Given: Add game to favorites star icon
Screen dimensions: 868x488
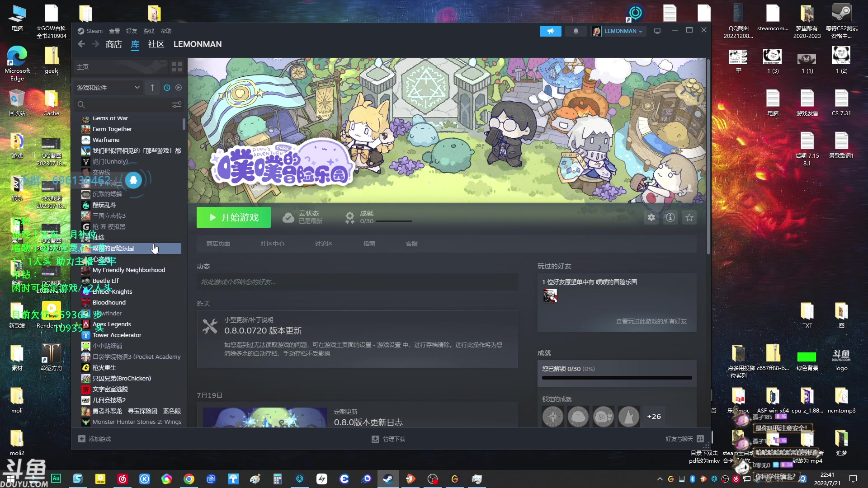Looking at the screenshot, I should pyautogui.click(x=689, y=217).
